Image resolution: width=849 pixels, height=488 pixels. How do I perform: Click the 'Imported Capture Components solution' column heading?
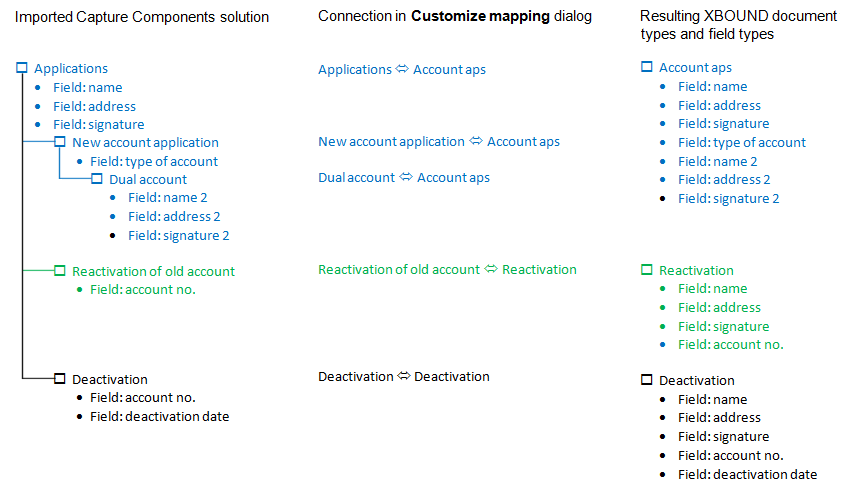(141, 17)
